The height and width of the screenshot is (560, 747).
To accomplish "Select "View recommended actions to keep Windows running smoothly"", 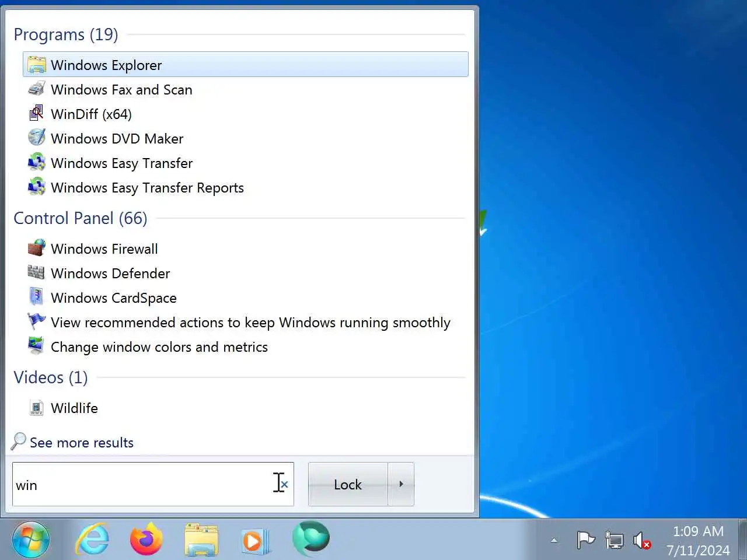I will pos(251,323).
